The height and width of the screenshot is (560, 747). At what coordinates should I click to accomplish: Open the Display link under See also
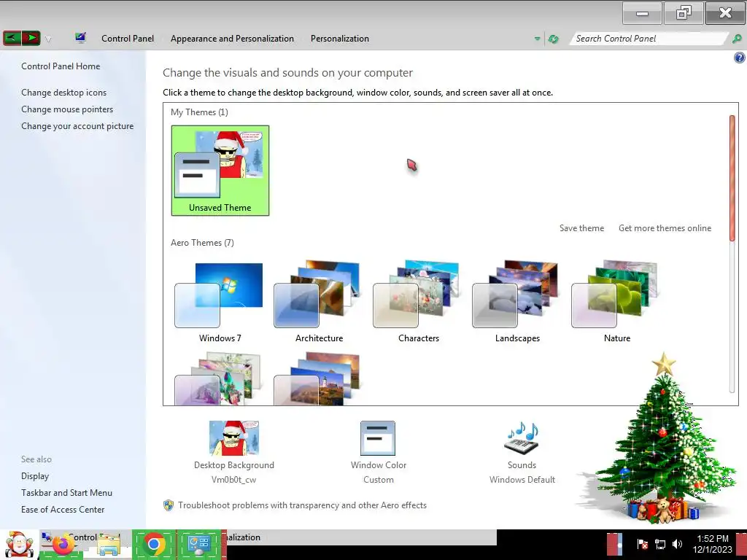[x=35, y=475]
